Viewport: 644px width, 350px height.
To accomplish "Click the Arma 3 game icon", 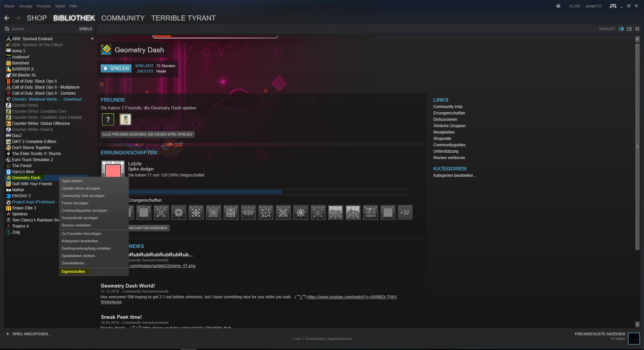I will [9, 51].
